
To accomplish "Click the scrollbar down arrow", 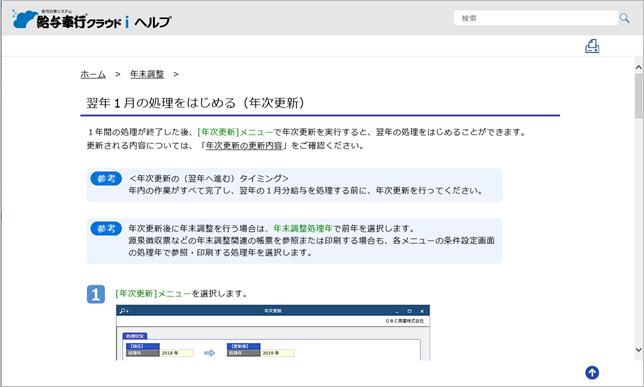I will 638,350.
